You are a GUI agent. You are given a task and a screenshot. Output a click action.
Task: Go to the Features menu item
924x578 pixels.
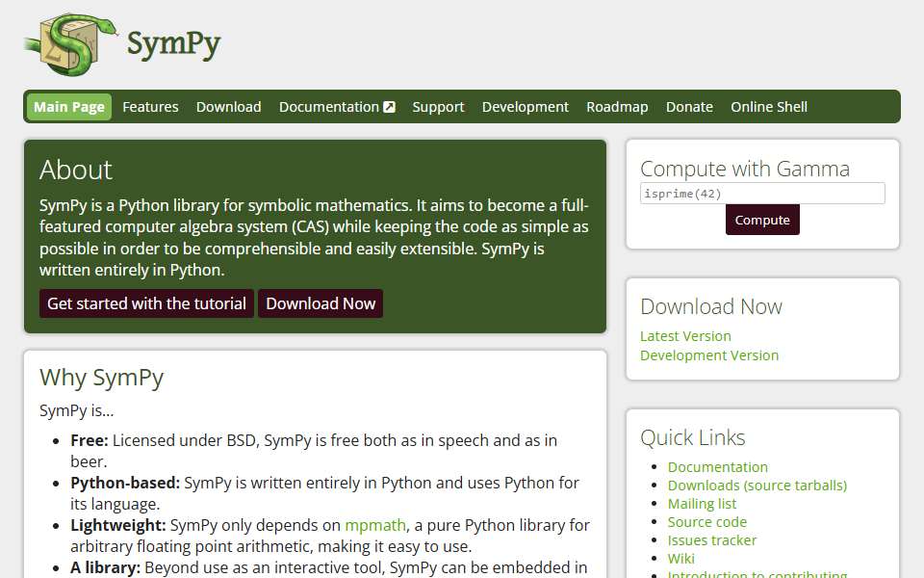150,107
